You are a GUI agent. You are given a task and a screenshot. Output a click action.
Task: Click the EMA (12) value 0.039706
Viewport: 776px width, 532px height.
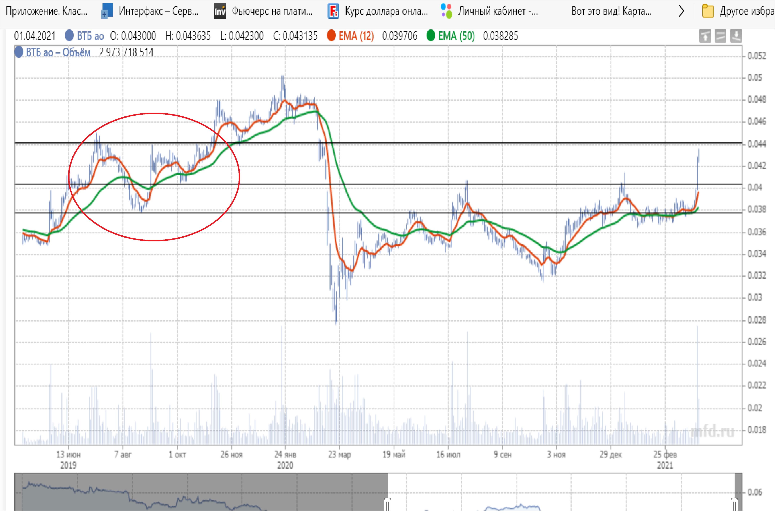(x=400, y=36)
